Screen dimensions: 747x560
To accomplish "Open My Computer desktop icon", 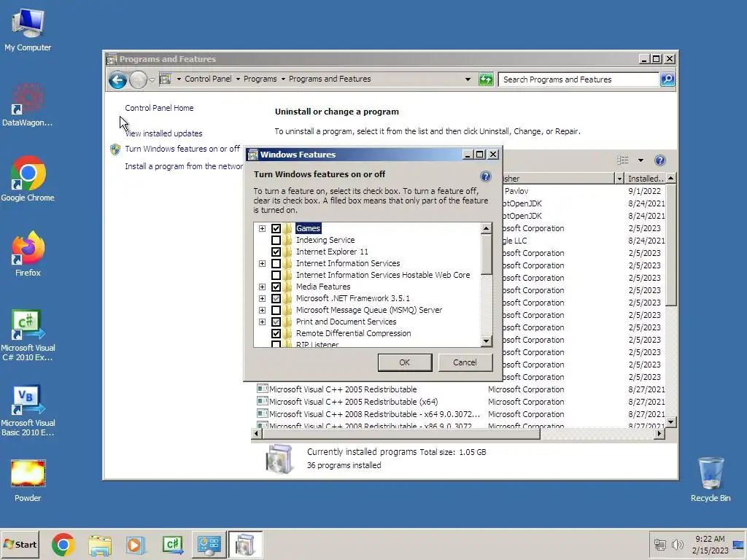I will (28, 29).
